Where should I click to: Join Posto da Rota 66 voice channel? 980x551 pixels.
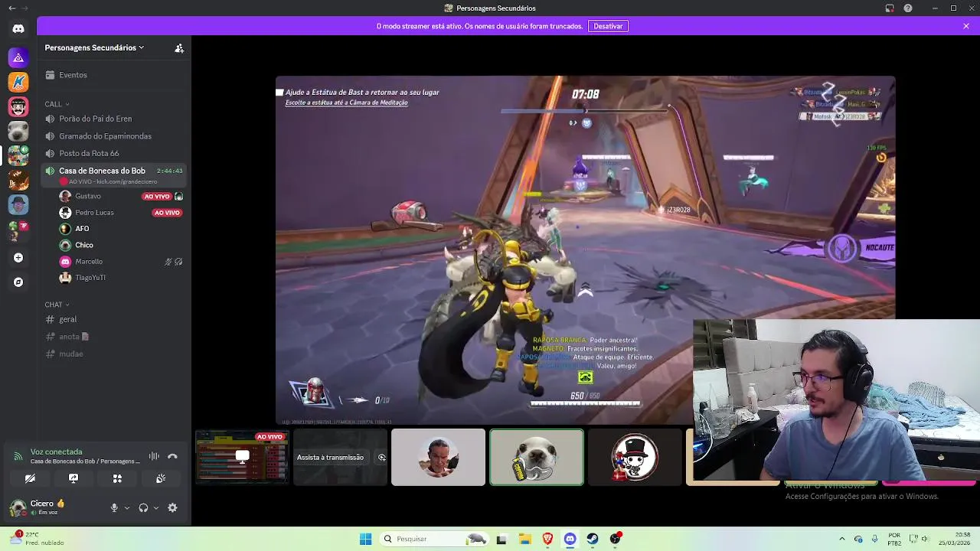[x=115, y=153]
